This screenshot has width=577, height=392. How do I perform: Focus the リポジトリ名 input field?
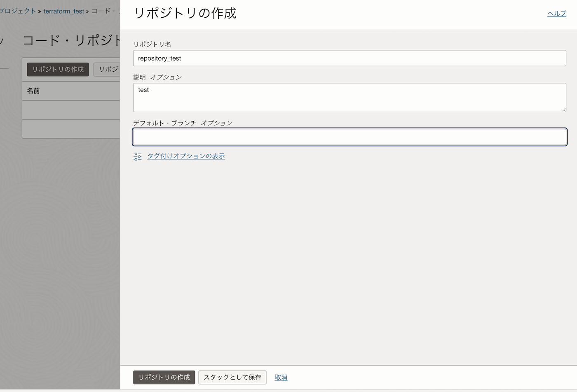coord(349,58)
